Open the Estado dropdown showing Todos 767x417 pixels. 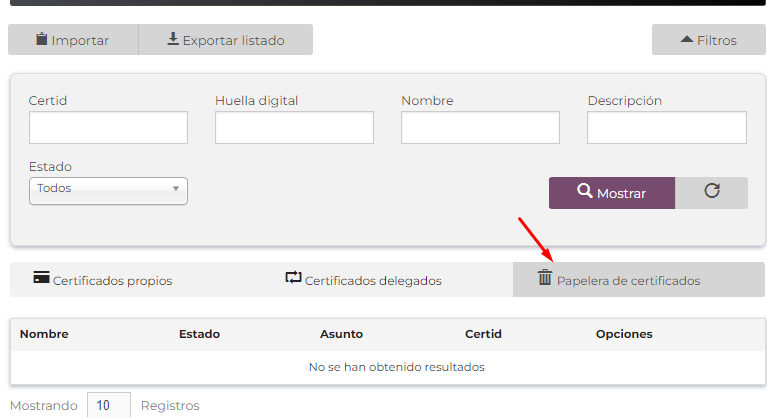coord(108,191)
